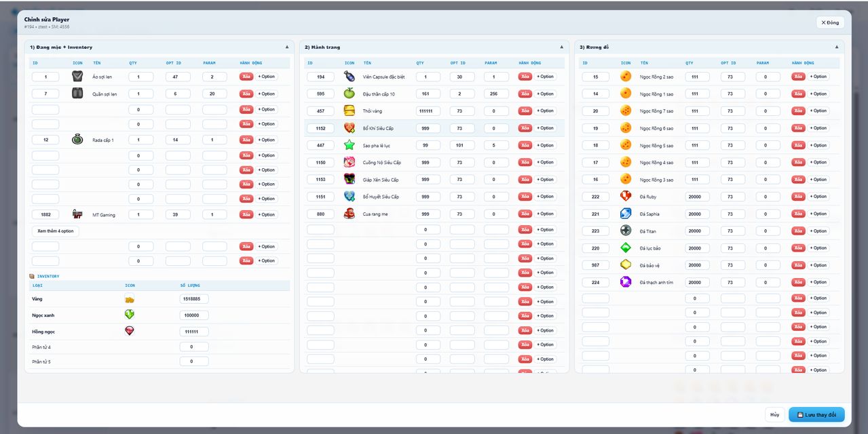Screen dimensions: 868x434
Task: Click the Hồng ngọc red gem icon
Action: [x=130, y=331]
